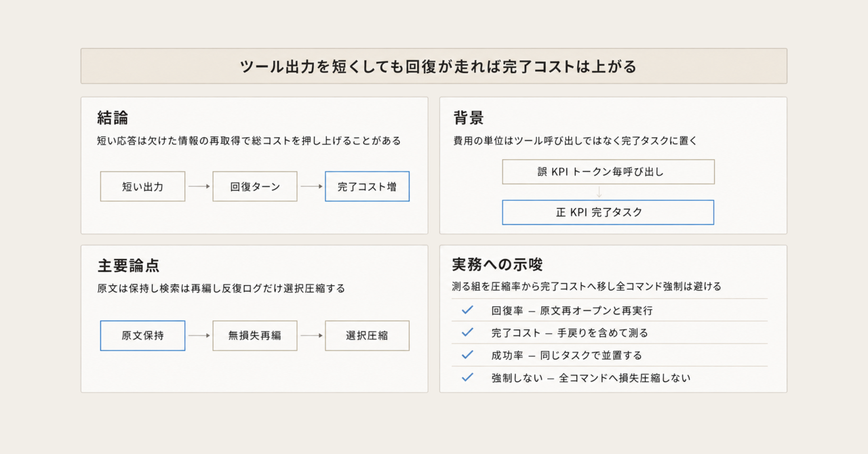The image size is (868, 454).
Task: Click the 実務への示唆 heading
Action: click(x=497, y=264)
